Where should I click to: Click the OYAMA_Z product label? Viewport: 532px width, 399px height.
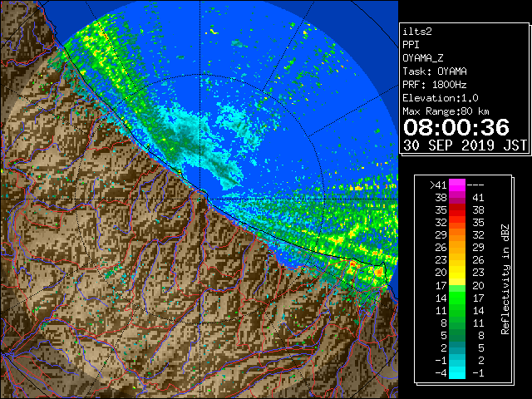pyautogui.click(x=423, y=58)
